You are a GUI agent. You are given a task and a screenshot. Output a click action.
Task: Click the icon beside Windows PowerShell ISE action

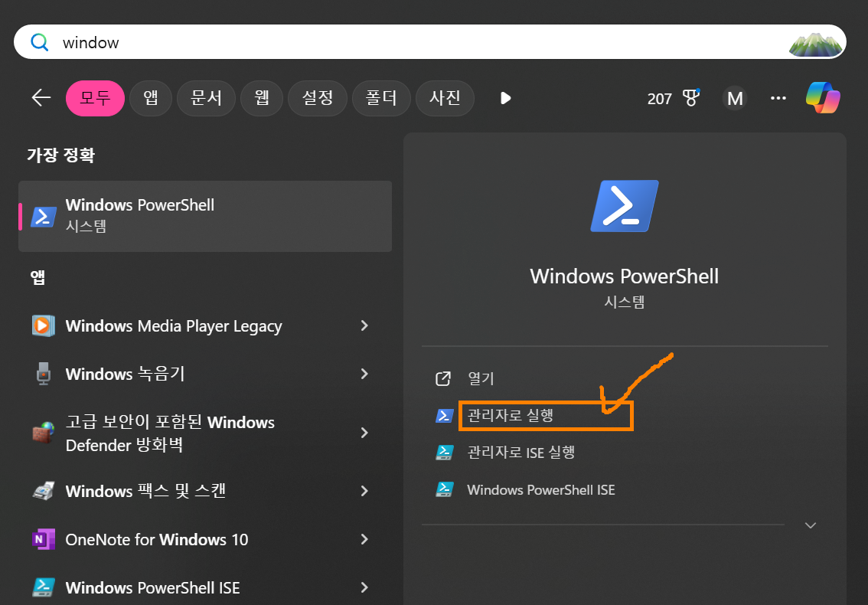(445, 490)
